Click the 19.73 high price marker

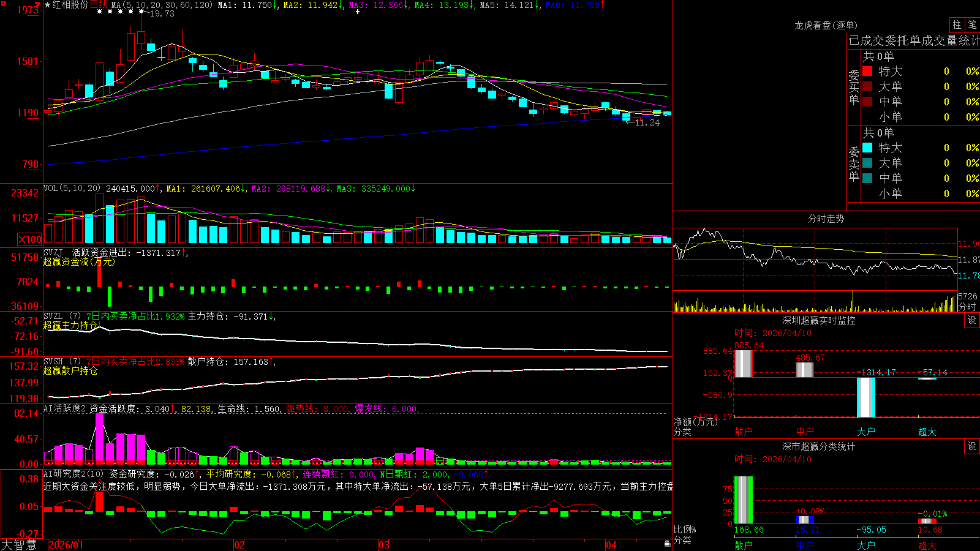(x=162, y=13)
